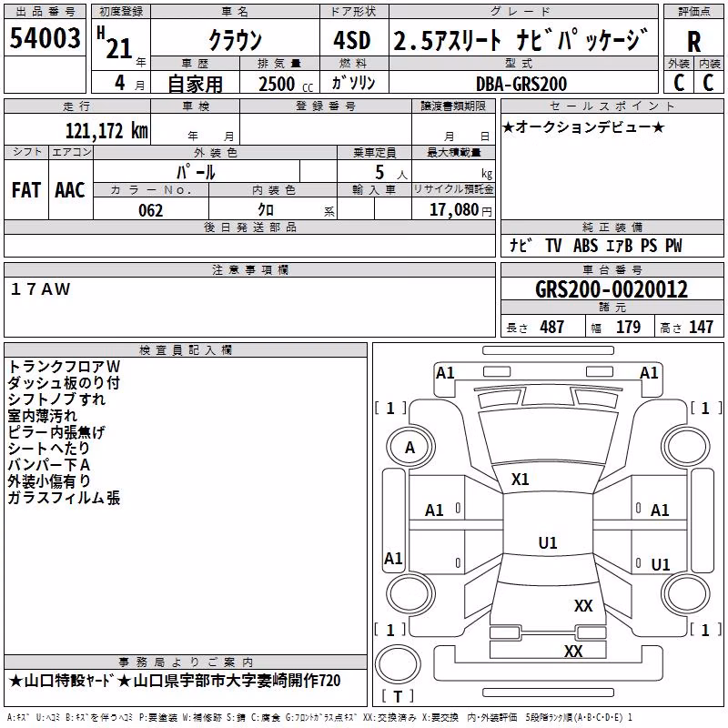The height and width of the screenshot is (728, 728).
Task: Click the recycle deposit 17,080円
Action: tap(460, 210)
